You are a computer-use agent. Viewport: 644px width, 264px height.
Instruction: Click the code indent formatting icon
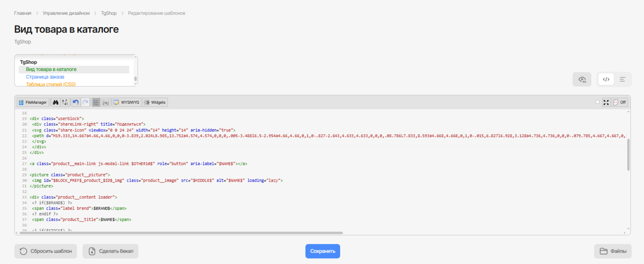[x=106, y=103]
